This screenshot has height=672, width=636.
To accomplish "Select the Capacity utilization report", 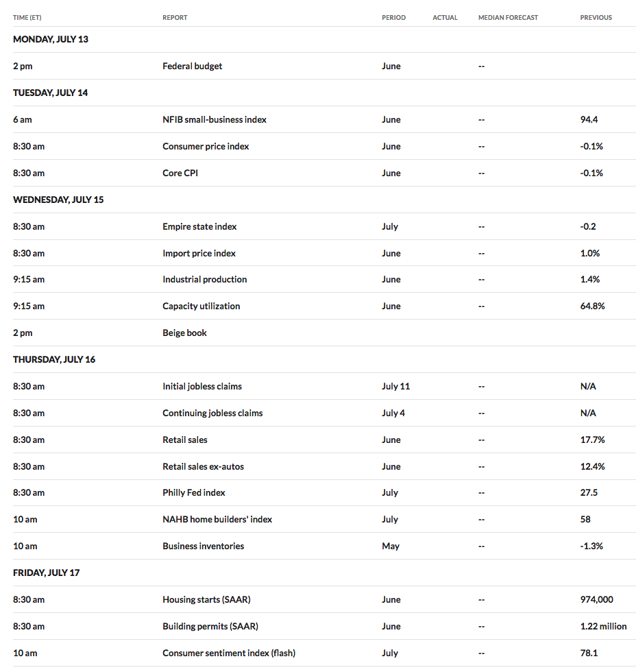I will tap(201, 306).
